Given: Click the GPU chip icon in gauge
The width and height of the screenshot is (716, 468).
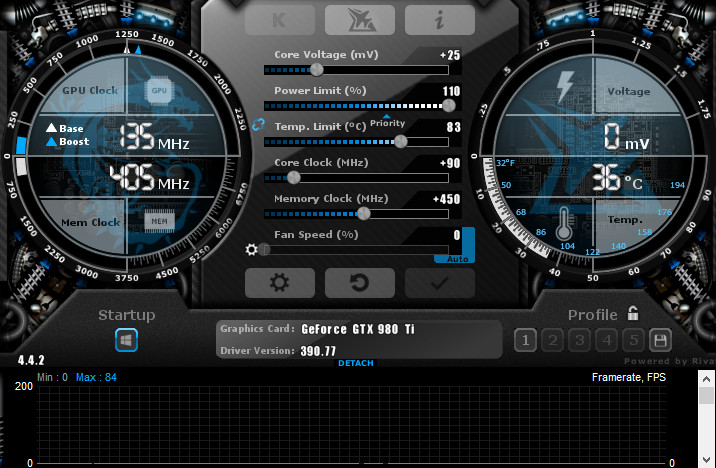Looking at the screenshot, I should [x=159, y=90].
